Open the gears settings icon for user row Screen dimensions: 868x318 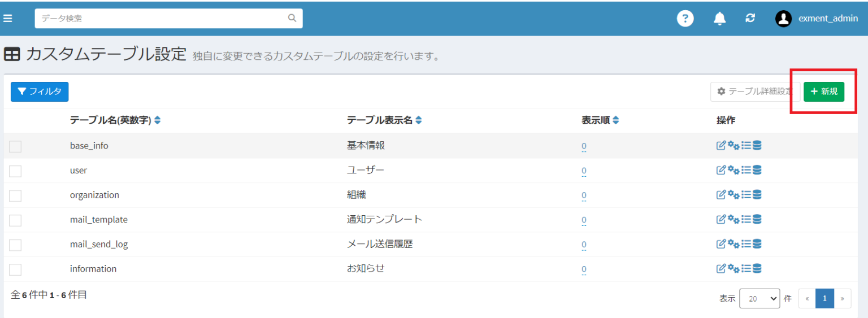tap(734, 170)
